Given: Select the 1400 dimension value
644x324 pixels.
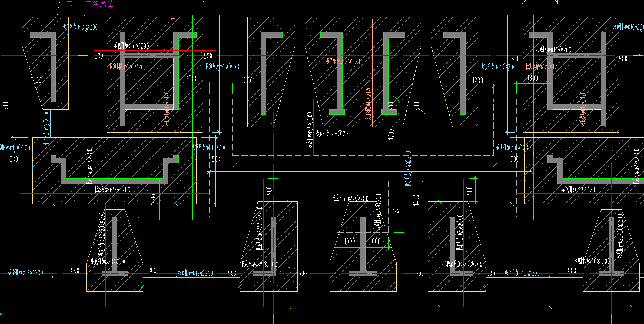Looking at the screenshot, I should click(x=153, y=199).
